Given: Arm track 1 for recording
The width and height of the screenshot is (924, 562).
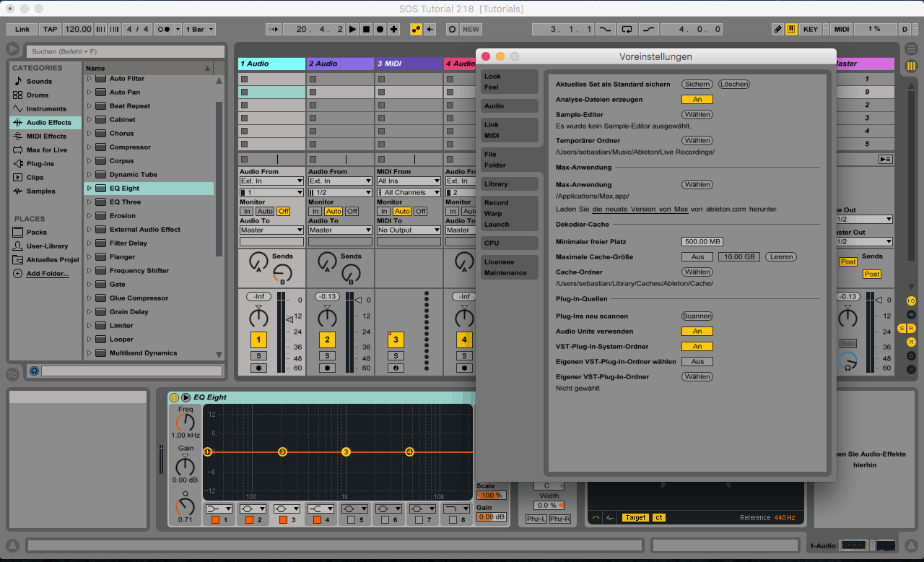Looking at the screenshot, I should coord(258,368).
